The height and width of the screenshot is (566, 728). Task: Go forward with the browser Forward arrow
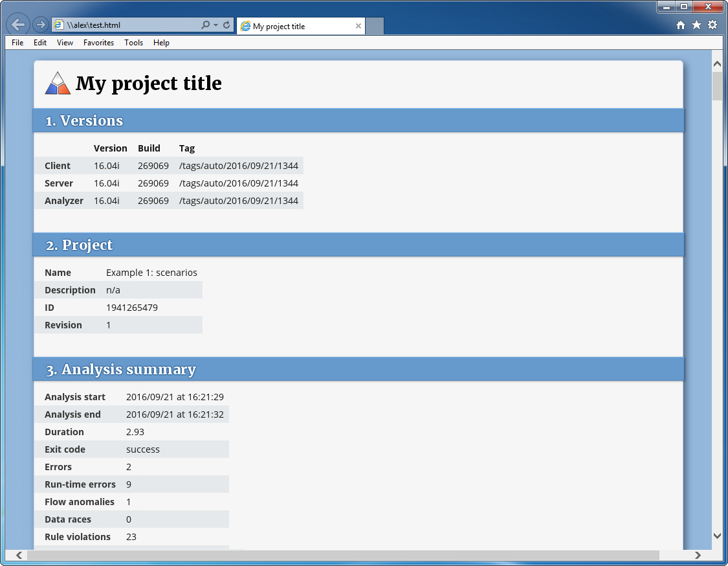(40, 25)
